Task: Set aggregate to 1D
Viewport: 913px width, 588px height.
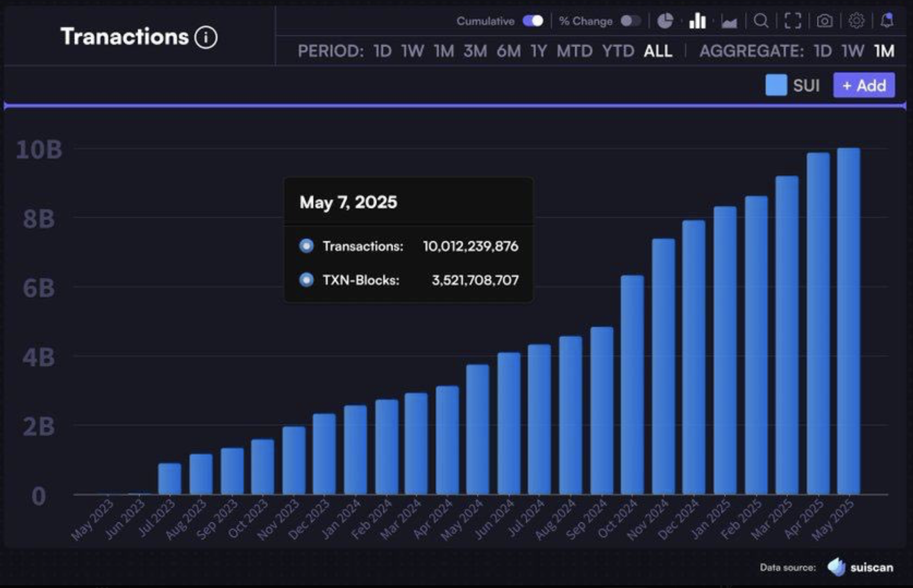Action: coord(822,51)
